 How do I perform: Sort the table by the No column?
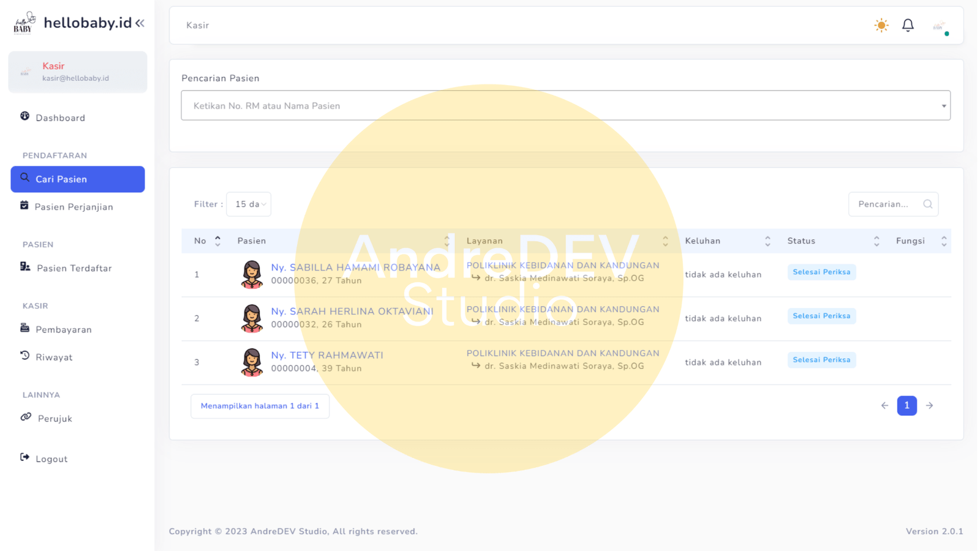tap(217, 241)
